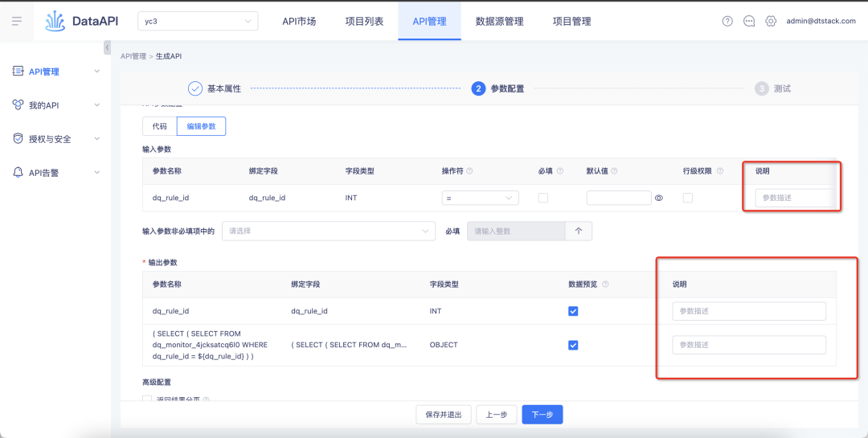Open the message chat icon in header

coord(749,21)
